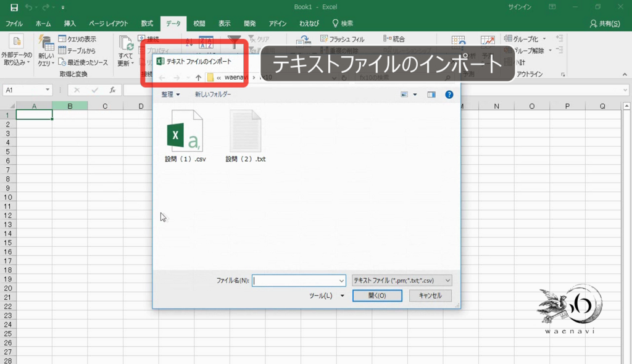
Task: Open the ribbon display options icon
Action: pos(552,7)
